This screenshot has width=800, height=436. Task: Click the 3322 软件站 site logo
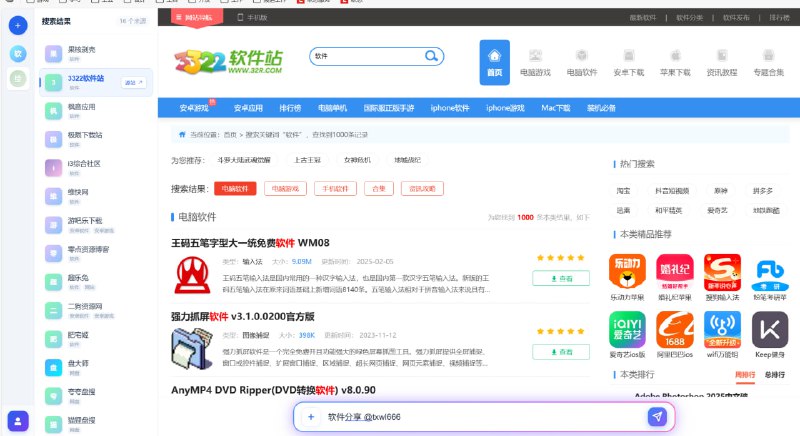229,62
